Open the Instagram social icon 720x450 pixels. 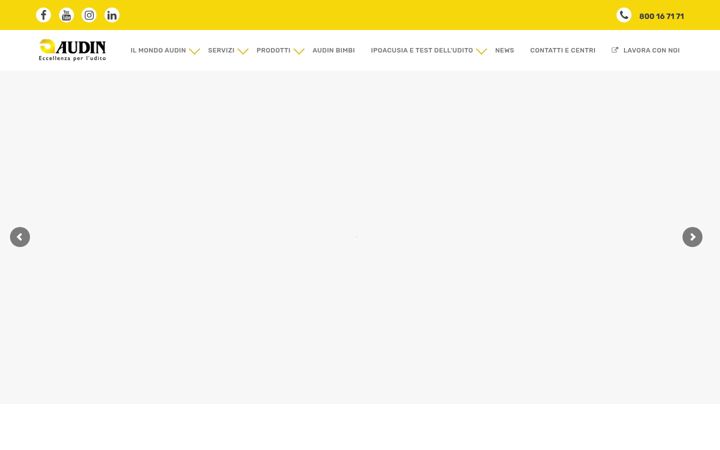click(x=89, y=15)
